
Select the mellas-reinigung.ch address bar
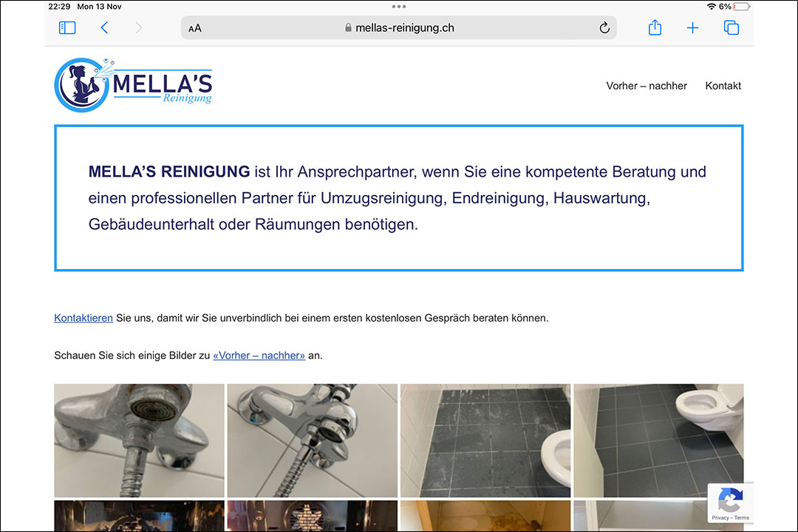(x=399, y=28)
